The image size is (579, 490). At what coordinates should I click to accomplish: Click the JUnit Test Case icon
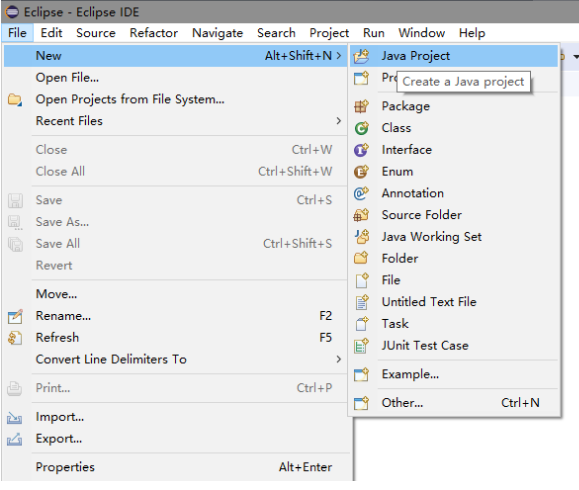[361, 346]
